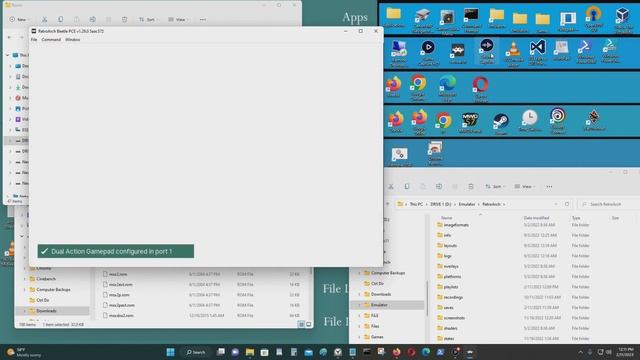Refresh the RetroArch folder Explorer view
640x360 pixels.
(x=567, y=204)
